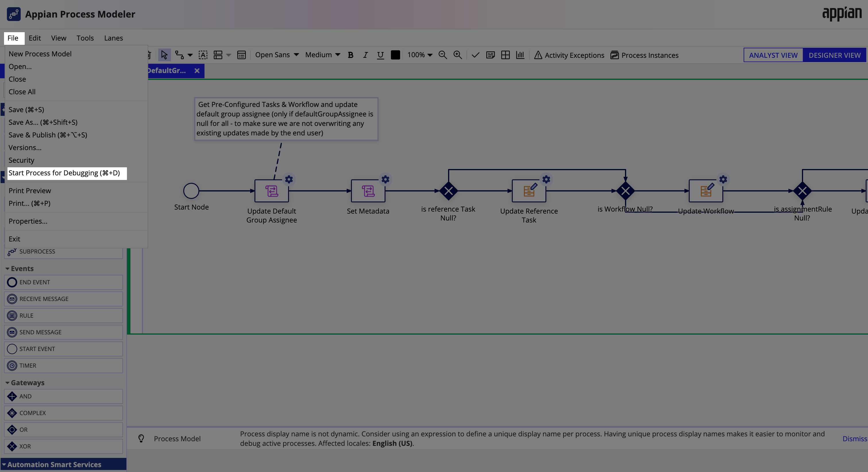Image resolution: width=868 pixels, height=472 pixels.
Task: Switch to Analyst View
Action: point(773,55)
